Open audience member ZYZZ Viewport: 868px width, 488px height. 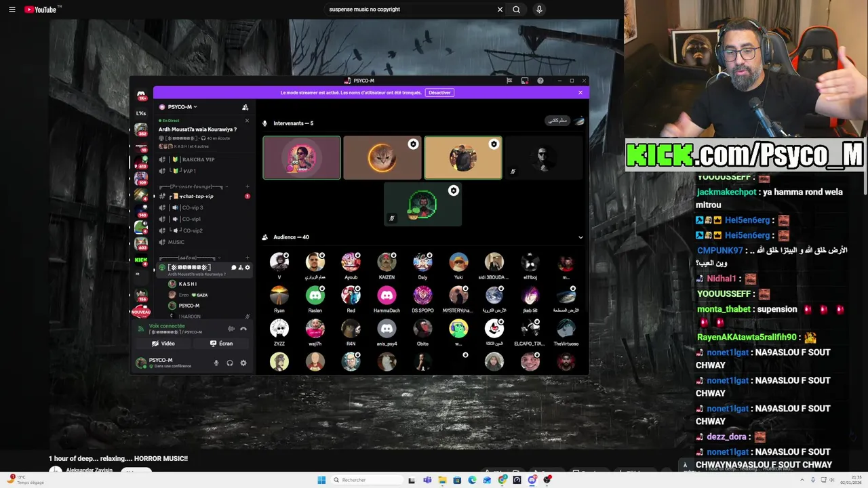pyautogui.click(x=279, y=333)
